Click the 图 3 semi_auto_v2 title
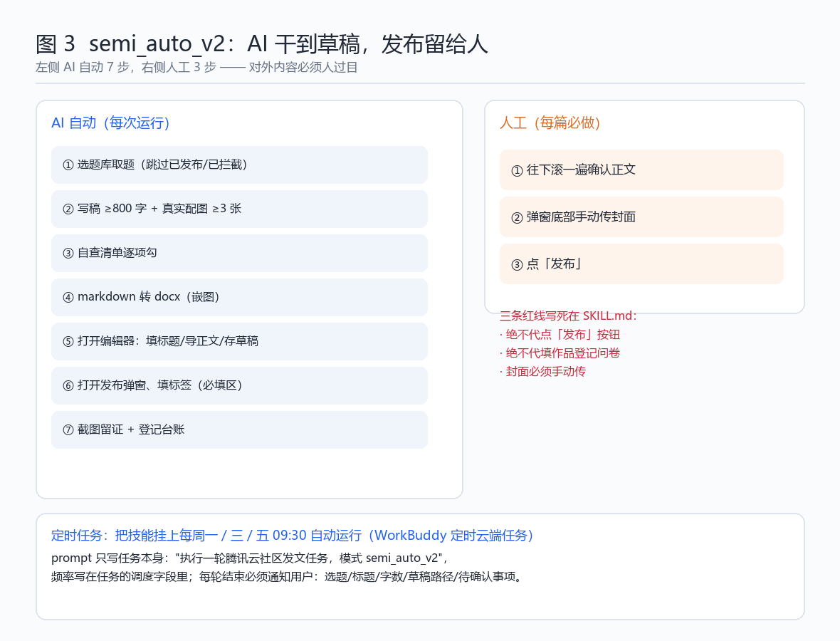Screen dimensions: 840x641 (261, 44)
